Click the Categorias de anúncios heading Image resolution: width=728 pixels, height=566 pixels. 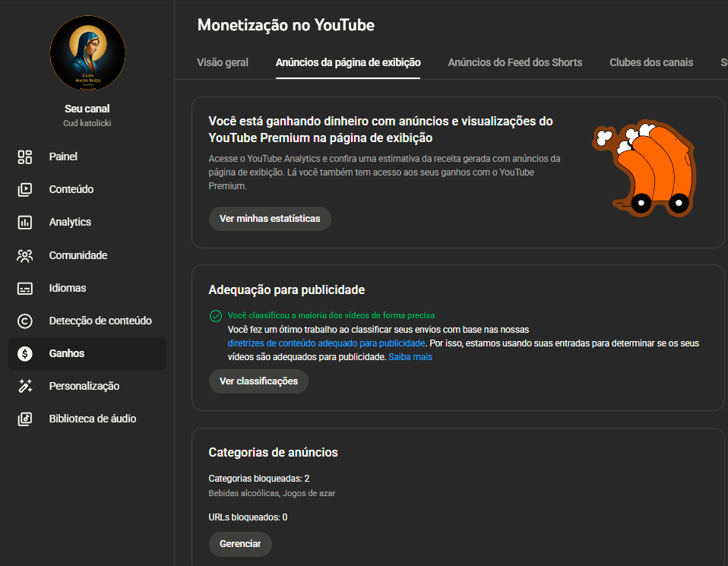[273, 452]
